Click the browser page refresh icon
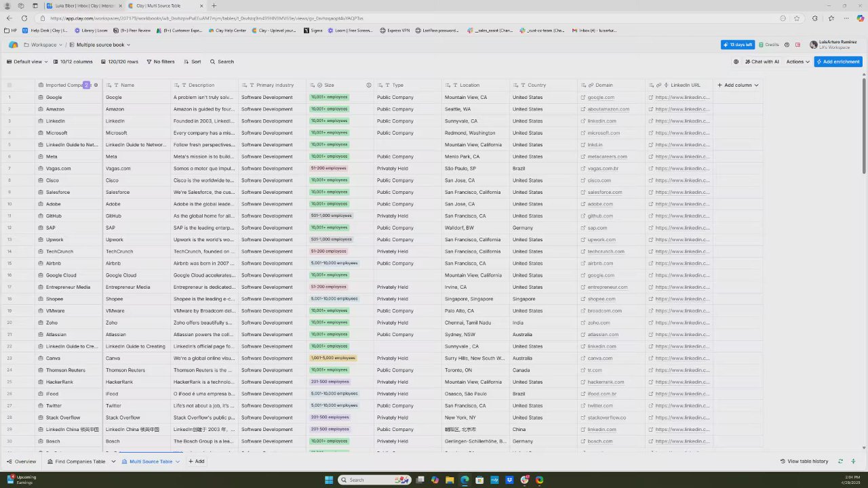The width and height of the screenshot is (868, 488). tap(24, 18)
